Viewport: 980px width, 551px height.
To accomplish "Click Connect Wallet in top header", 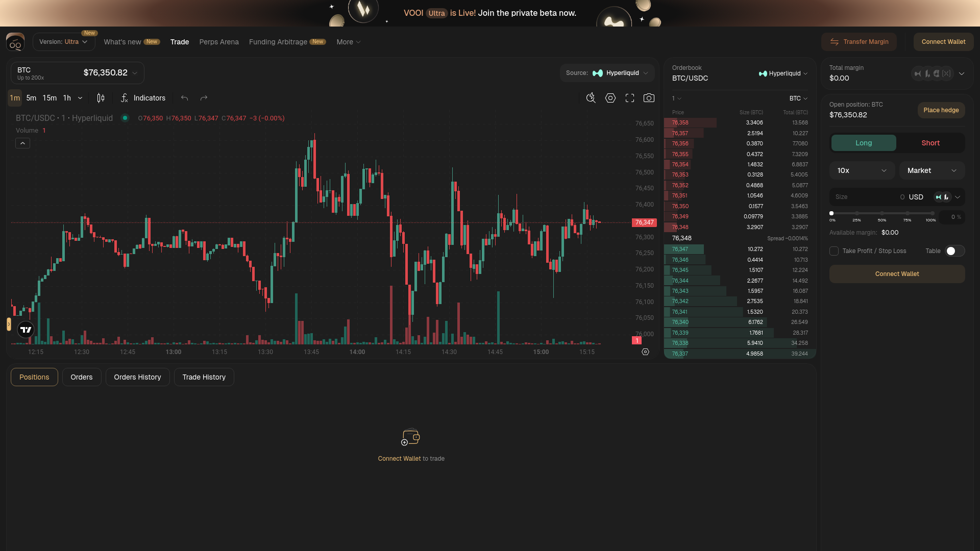I will (x=943, y=42).
